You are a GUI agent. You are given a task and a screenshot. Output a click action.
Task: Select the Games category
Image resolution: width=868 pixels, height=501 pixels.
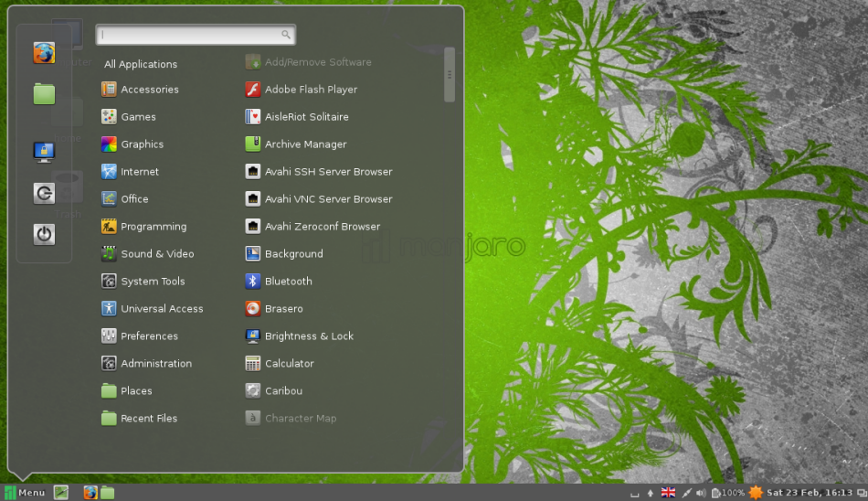click(129, 117)
